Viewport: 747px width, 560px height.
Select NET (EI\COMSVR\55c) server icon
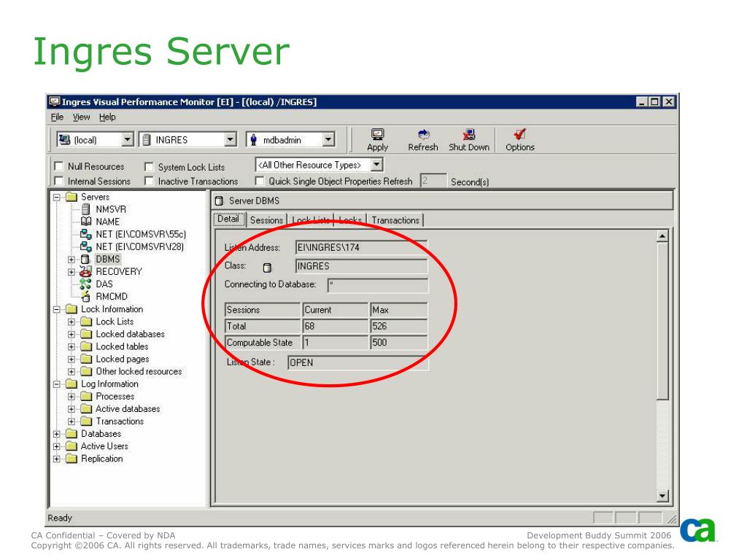click(86, 234)
